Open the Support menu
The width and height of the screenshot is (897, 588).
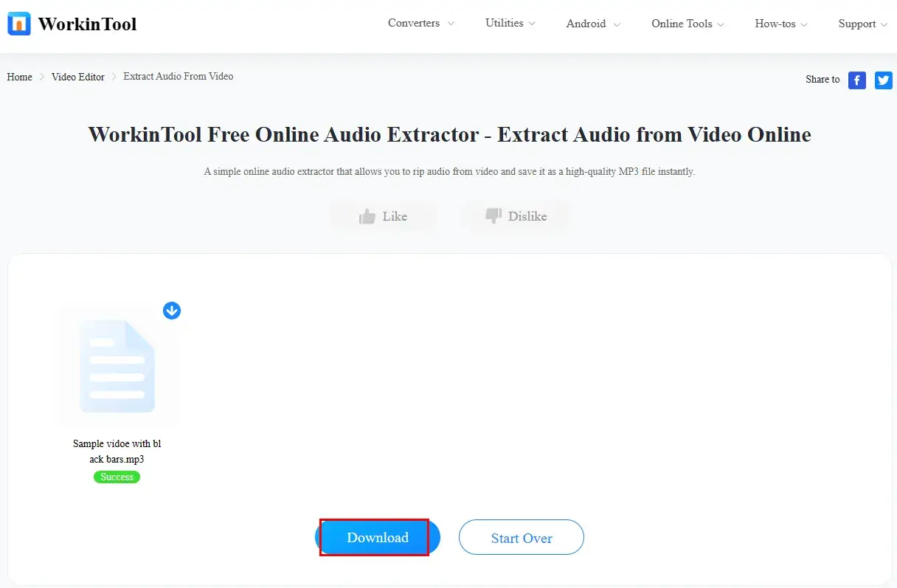862,24
